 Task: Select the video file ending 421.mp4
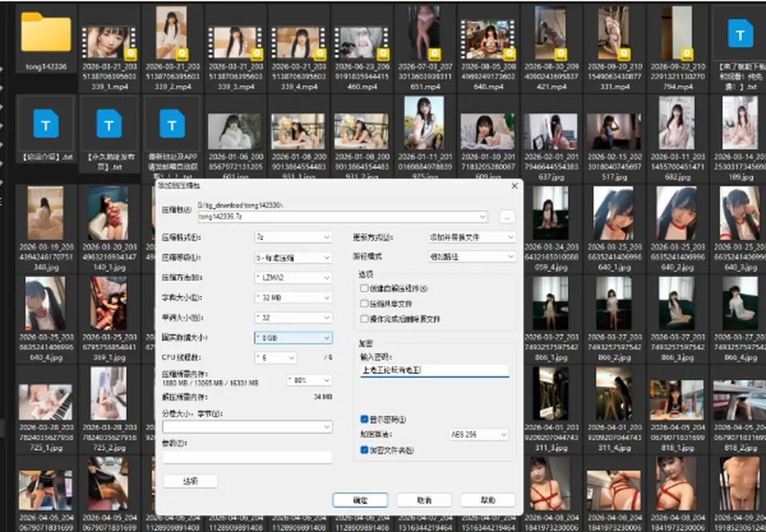(551, 33)
